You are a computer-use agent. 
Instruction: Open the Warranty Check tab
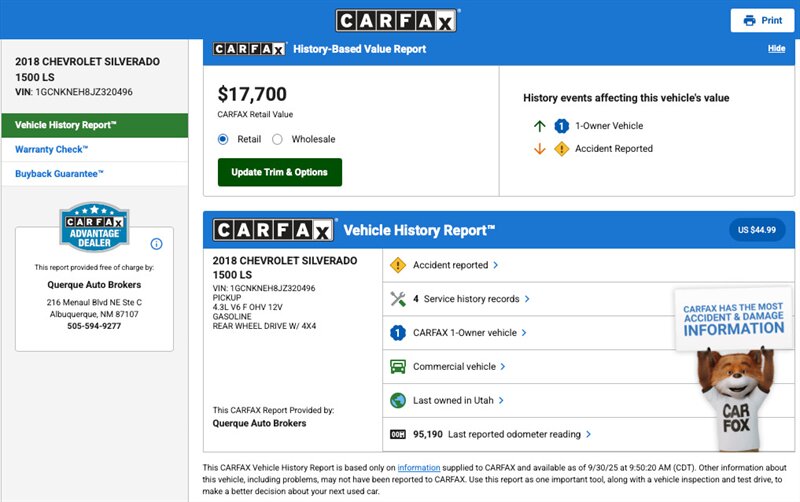[x=52, y=150]
